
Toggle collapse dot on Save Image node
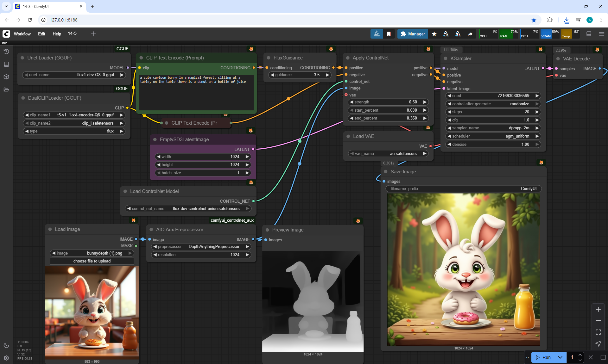coord(386,172)
